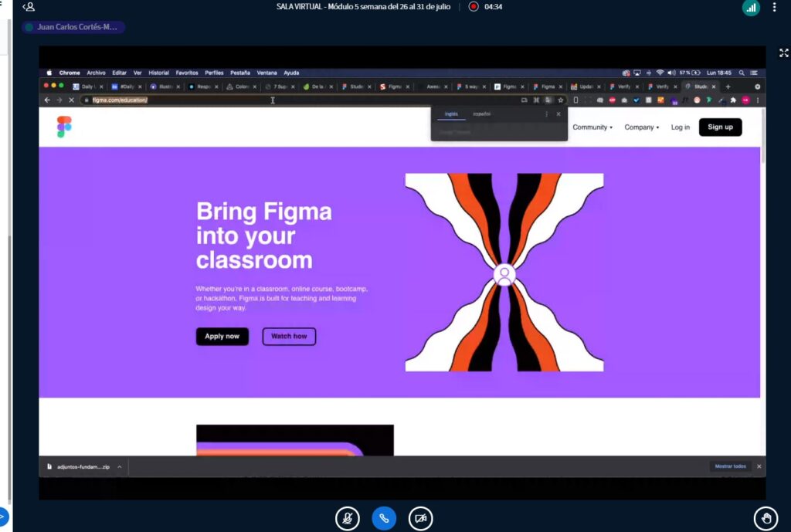Open the Ventana menu
Image resolution: width=791 pixels, height=532 pixels.
(266, 73)
